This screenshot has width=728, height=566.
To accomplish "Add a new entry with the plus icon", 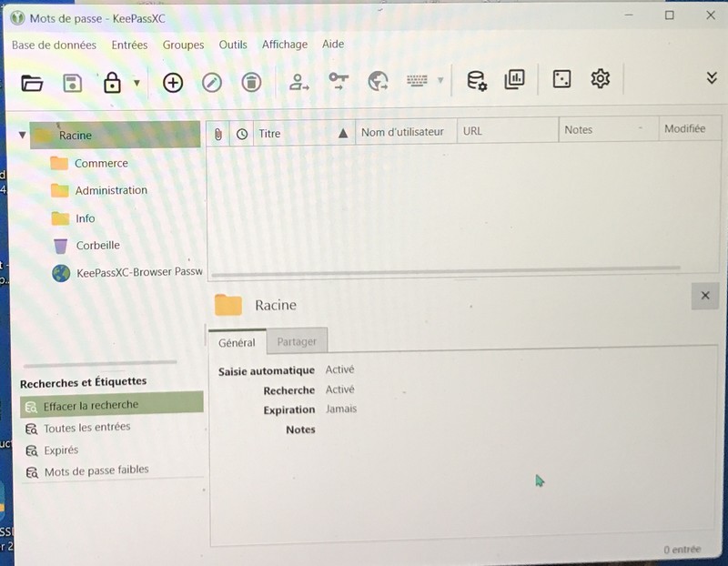I will (173, 83).
